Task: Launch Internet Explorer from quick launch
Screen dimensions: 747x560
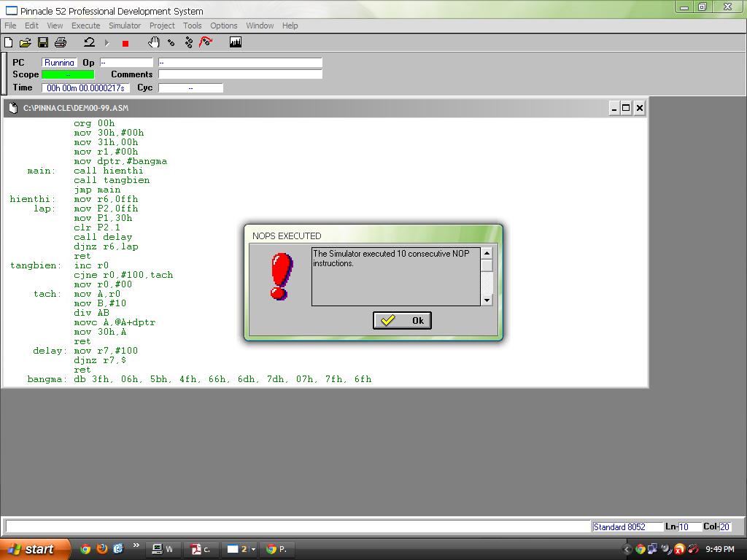Action: coord(117,549)
